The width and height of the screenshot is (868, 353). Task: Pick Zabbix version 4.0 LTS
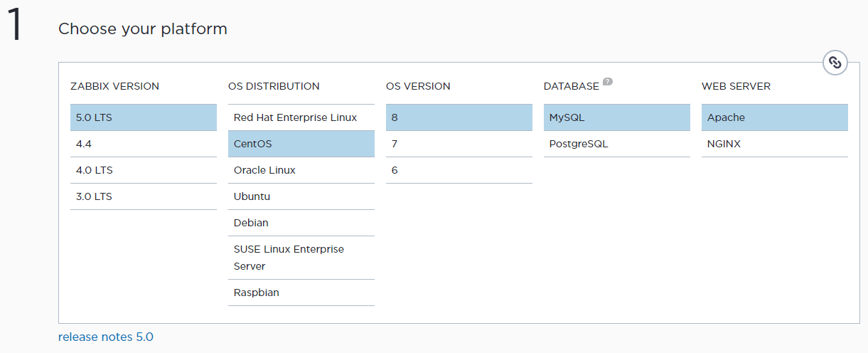144,170
